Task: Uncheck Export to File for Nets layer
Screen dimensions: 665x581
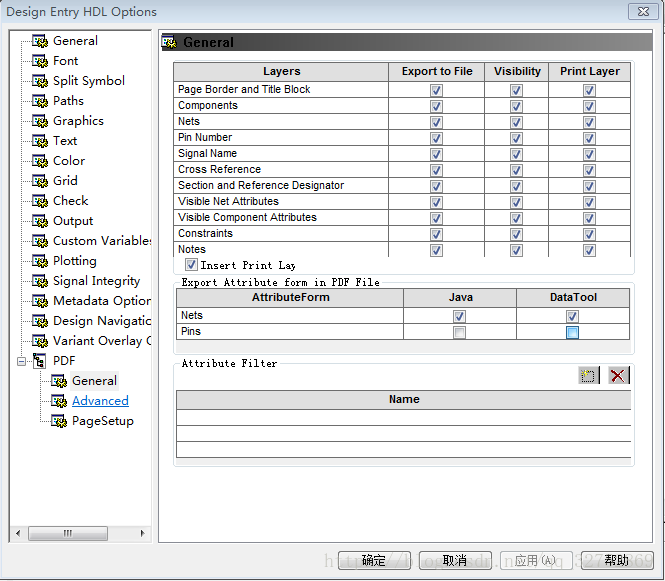Action: pyautogui.click(x=437, y=122)
